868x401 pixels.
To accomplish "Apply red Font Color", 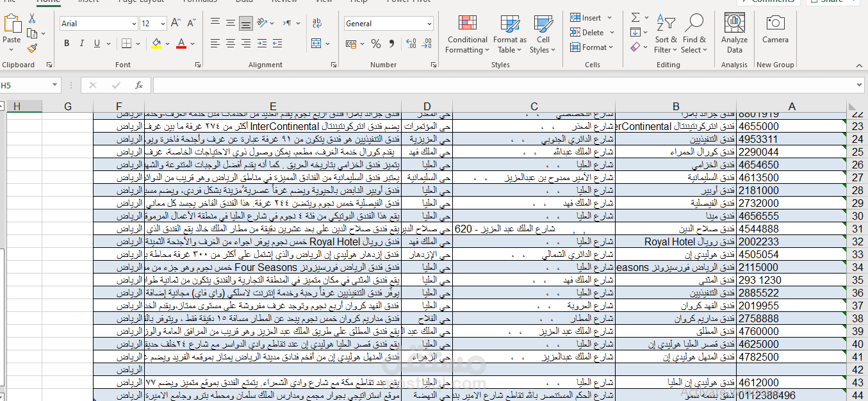I will [181, 44].
